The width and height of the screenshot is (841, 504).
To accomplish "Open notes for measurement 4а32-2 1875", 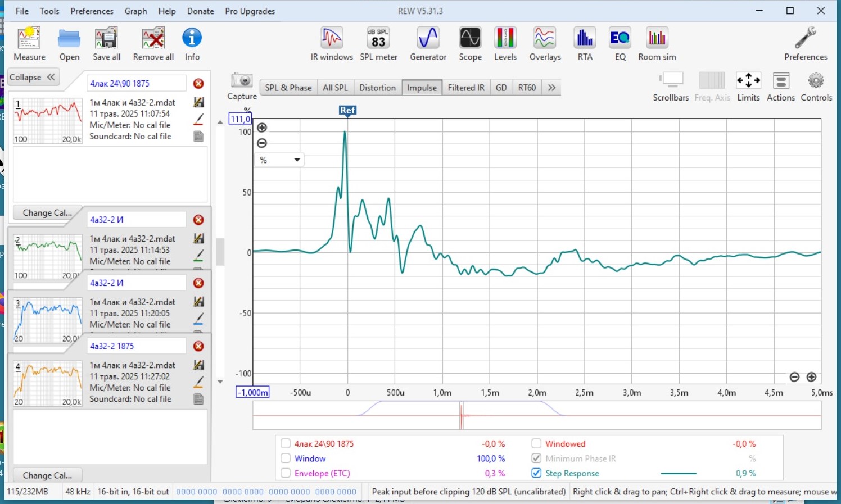I will pos(198,399).
